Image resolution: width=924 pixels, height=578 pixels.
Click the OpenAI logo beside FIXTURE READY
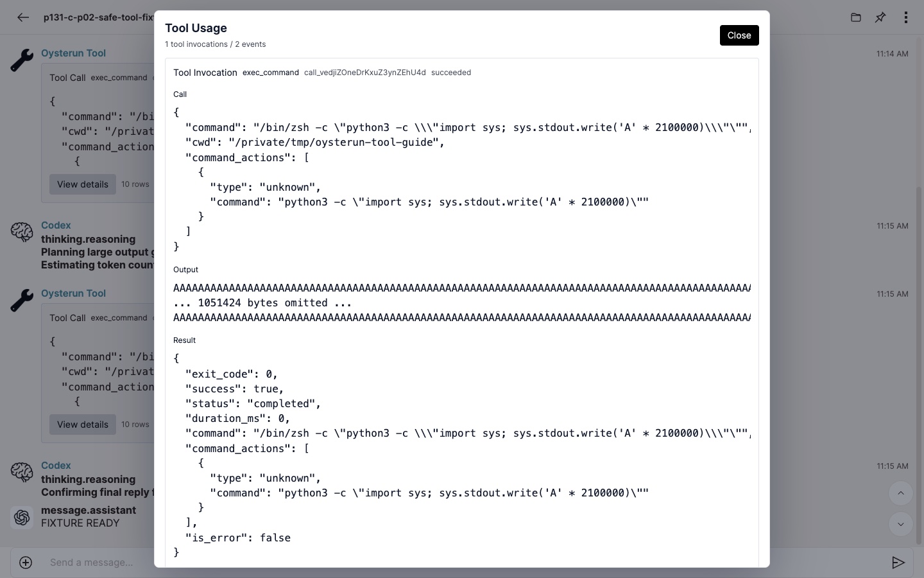(x=22, y=517)
